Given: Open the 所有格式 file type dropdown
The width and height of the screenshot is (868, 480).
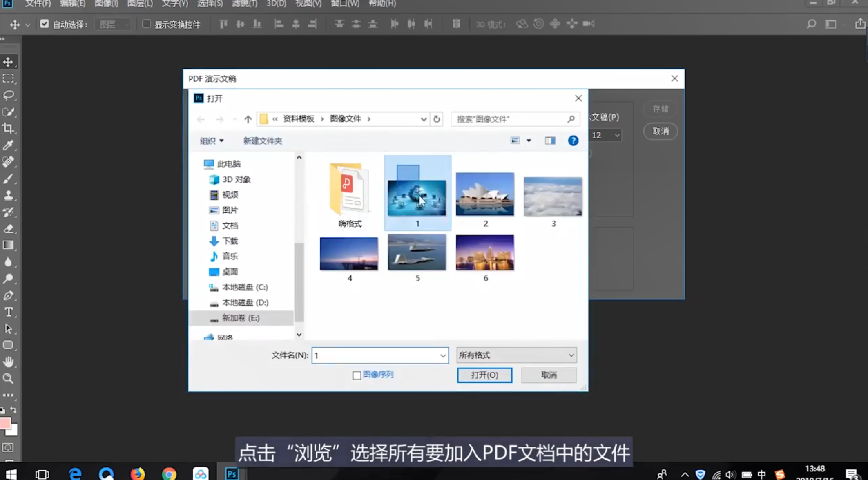Looking at the screenshot, I should [516, 355].
